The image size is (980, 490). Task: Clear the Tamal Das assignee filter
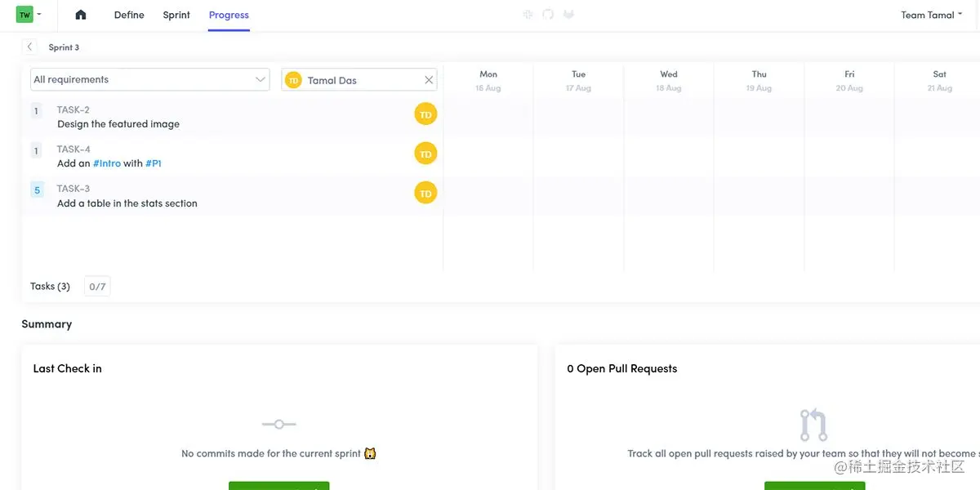[x=429, y=80]
